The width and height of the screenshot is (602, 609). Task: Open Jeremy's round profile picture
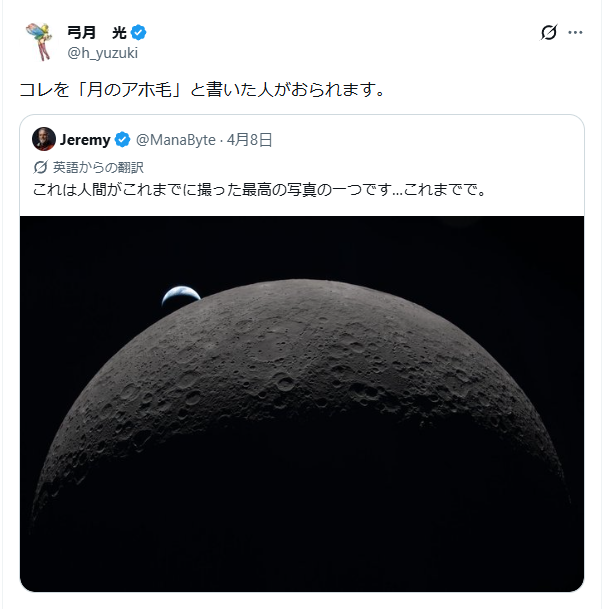(x=43, y=139)
